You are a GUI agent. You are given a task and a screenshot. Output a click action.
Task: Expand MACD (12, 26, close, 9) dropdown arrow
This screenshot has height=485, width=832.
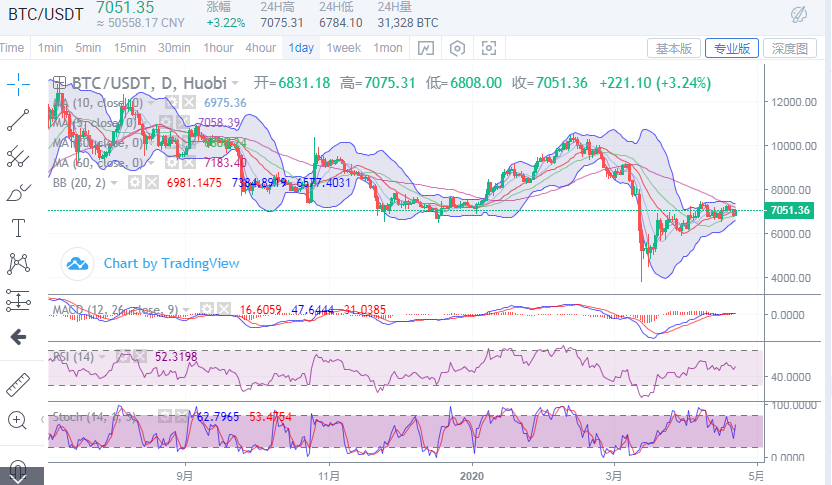click(x=186, y=309)
